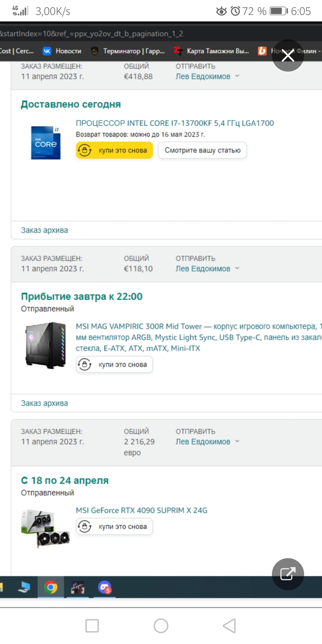Open MSI MAG VAMPIRIC 300R product link
The width and height of the screenshot is (322, 644).
coord(199,337)
